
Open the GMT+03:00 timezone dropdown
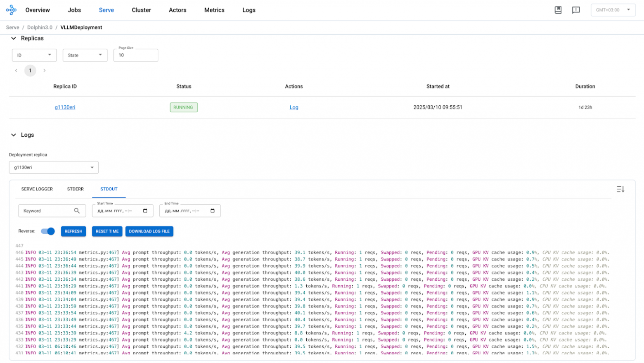(613, 10)
